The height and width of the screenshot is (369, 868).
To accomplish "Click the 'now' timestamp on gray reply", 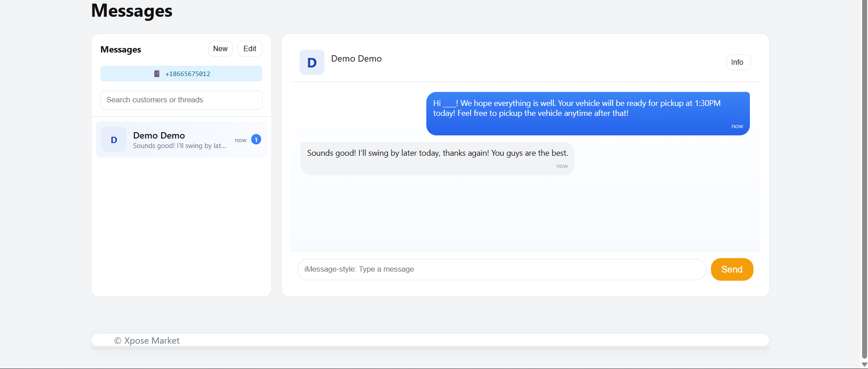I will pos(562,166).
